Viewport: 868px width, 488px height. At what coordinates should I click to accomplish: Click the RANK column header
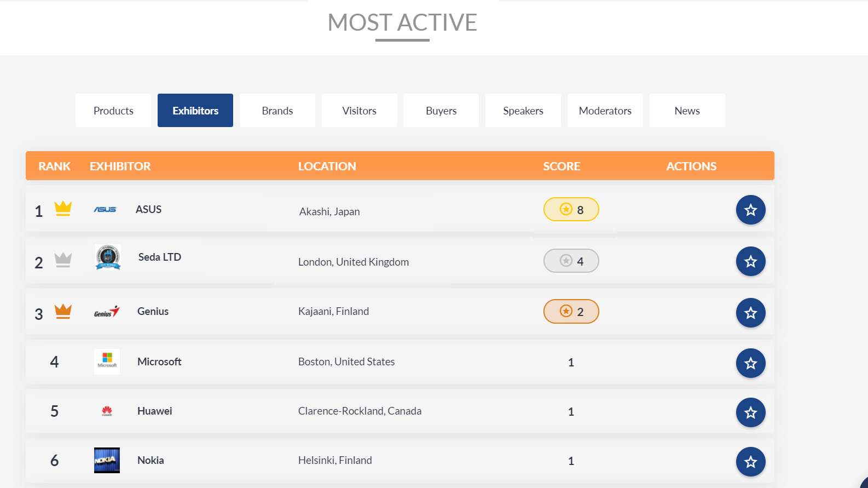55,167
